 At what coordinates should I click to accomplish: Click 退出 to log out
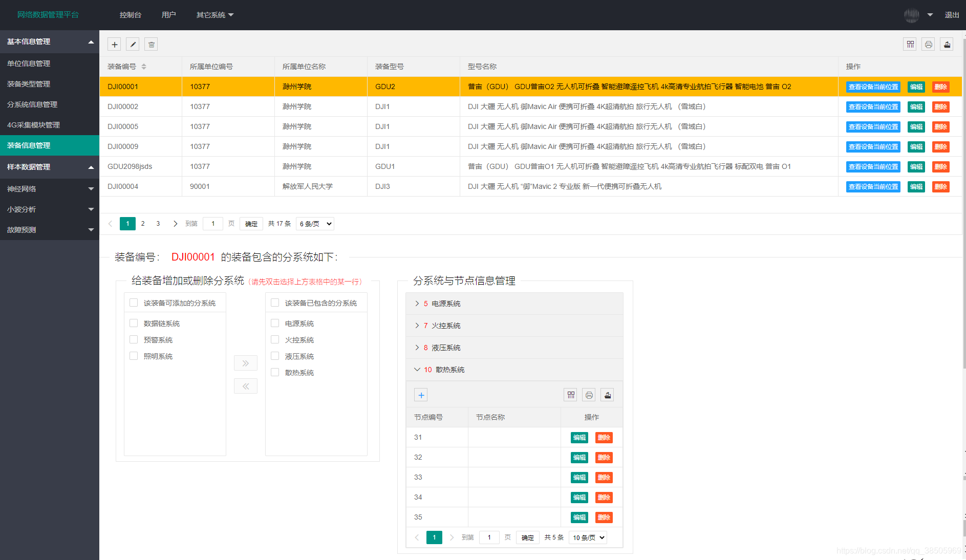[952, 15]
